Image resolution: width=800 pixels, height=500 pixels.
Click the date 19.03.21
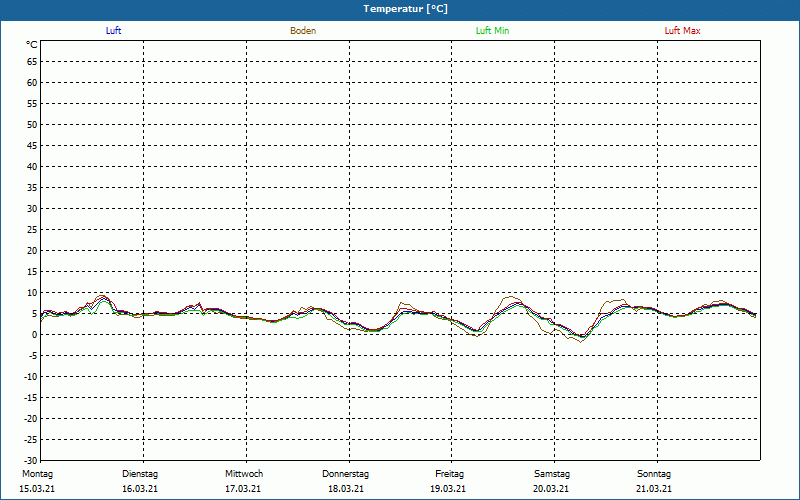click(448, 489)
